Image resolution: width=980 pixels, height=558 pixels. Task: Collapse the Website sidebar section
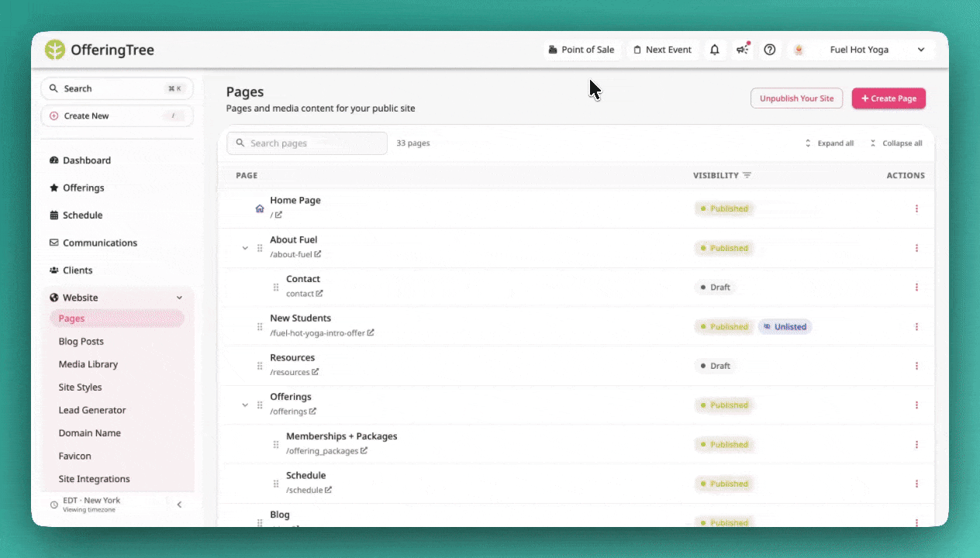click(x=179, y=298)
